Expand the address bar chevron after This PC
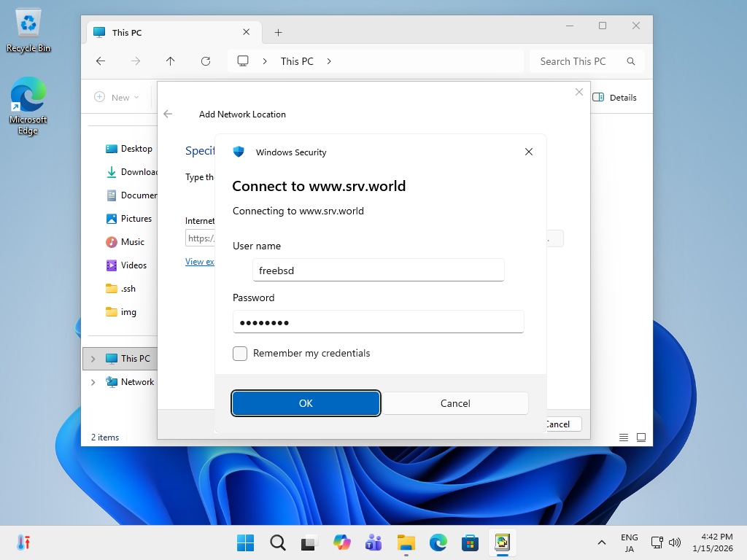Screen dimensions: 747x560 coord(329,61)
